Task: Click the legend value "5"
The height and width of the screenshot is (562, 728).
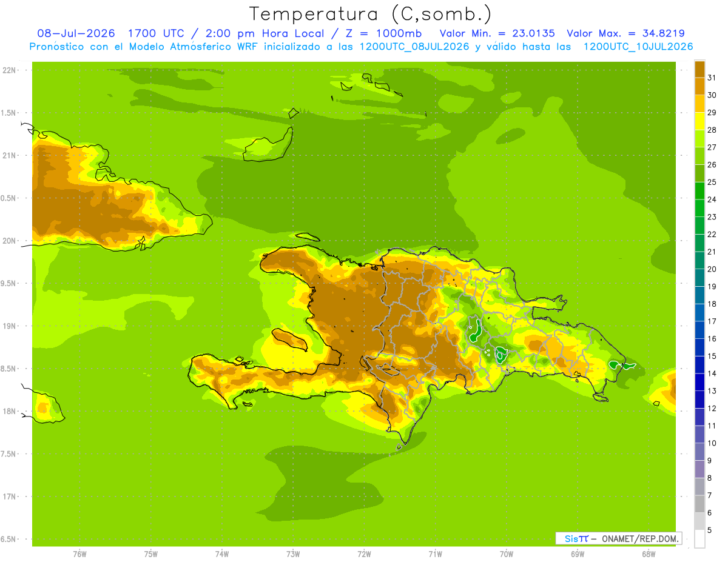Action: (710, 530)
